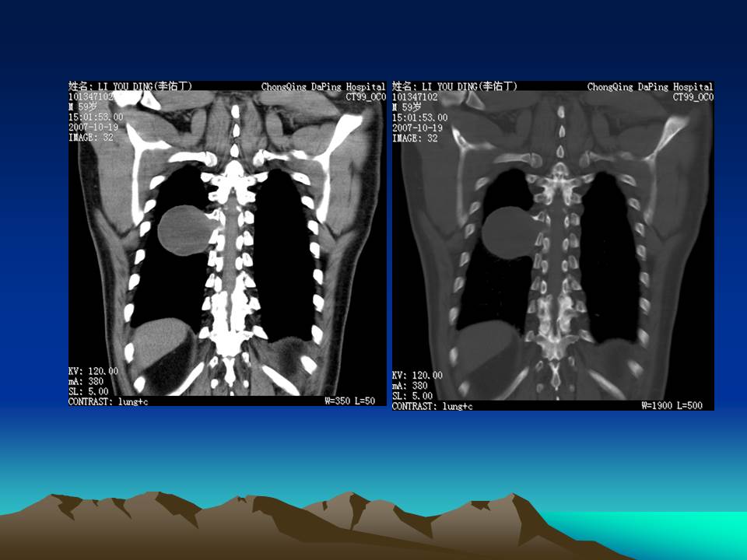Click the KV: 120.00 text on left scan

tap(93, 372)
